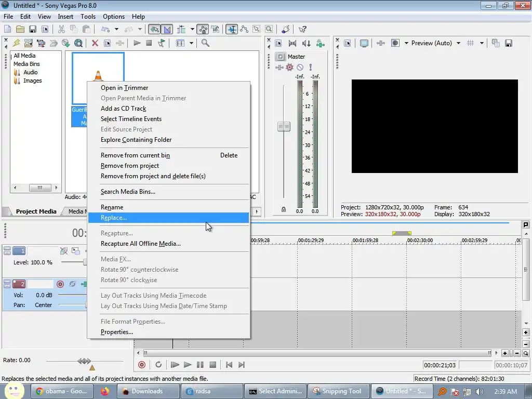Open Auto Ripple mode dropdown arrow
The height and width of the screenshot is (399, 532).
coord(192,29)
